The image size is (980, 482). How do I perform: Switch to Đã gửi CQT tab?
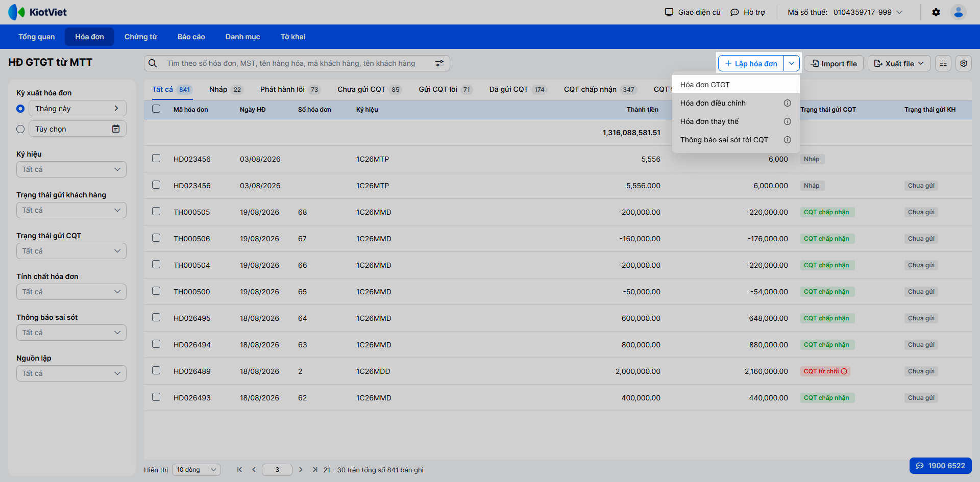pos(518,89)
